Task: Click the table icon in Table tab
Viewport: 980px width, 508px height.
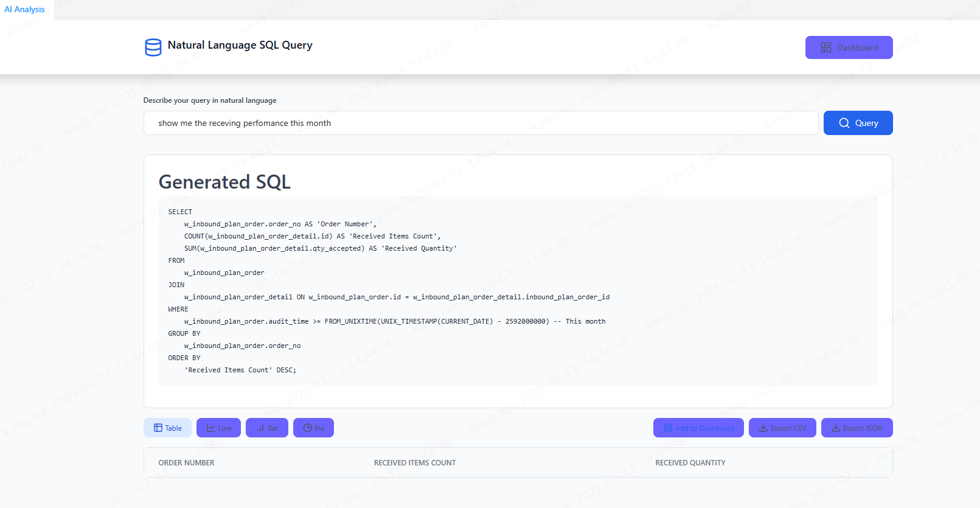Action: pyautogui.click(x=158, y=428)
